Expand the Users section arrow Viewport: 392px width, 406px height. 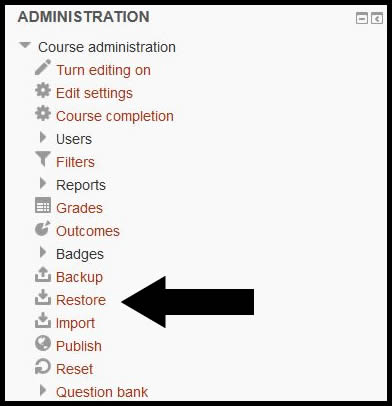tap(43, 137)
